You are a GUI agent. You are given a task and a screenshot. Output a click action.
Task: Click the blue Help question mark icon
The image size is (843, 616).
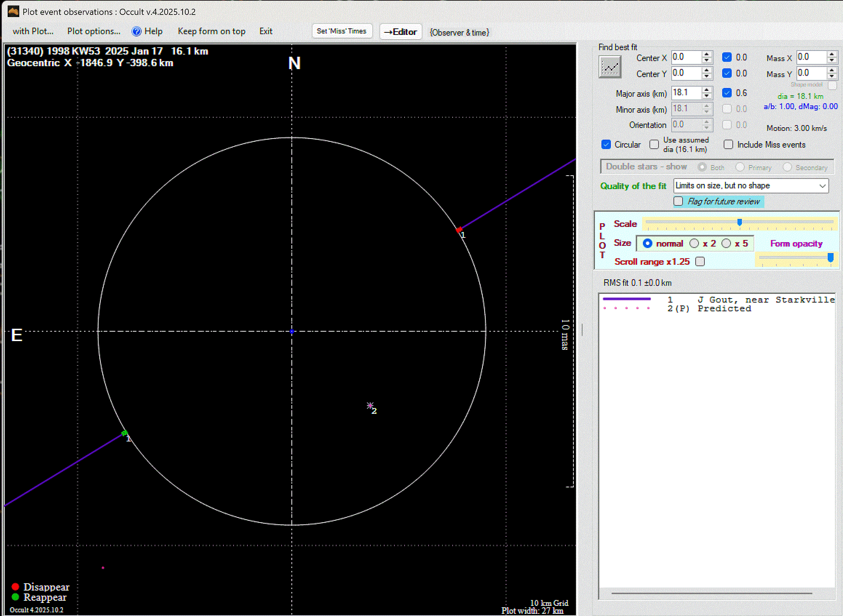point(136,31)
